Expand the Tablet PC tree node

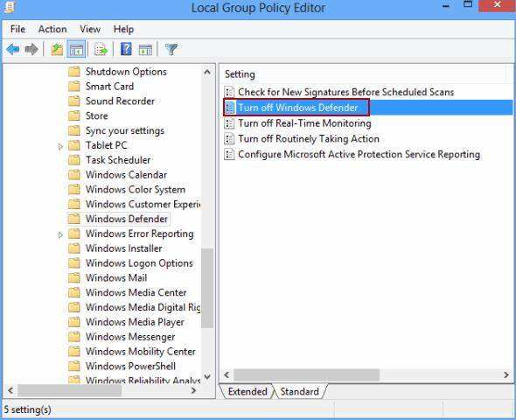pyautogui.click(x=60, y=146)
